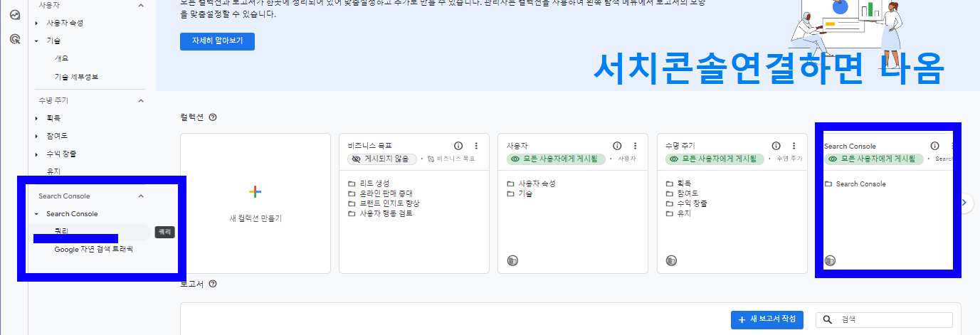The image size is (980, 335).
Task: Click magnifier icon in report search box
Action: point(828,320)
